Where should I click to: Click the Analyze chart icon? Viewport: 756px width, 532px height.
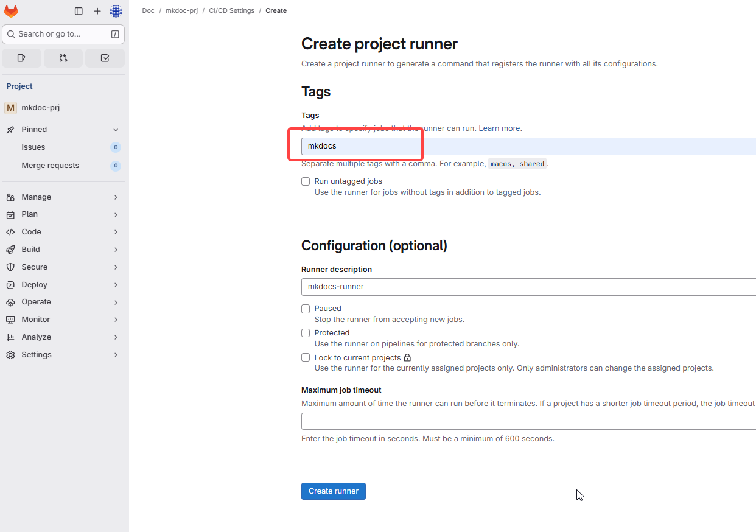point(10,337)
